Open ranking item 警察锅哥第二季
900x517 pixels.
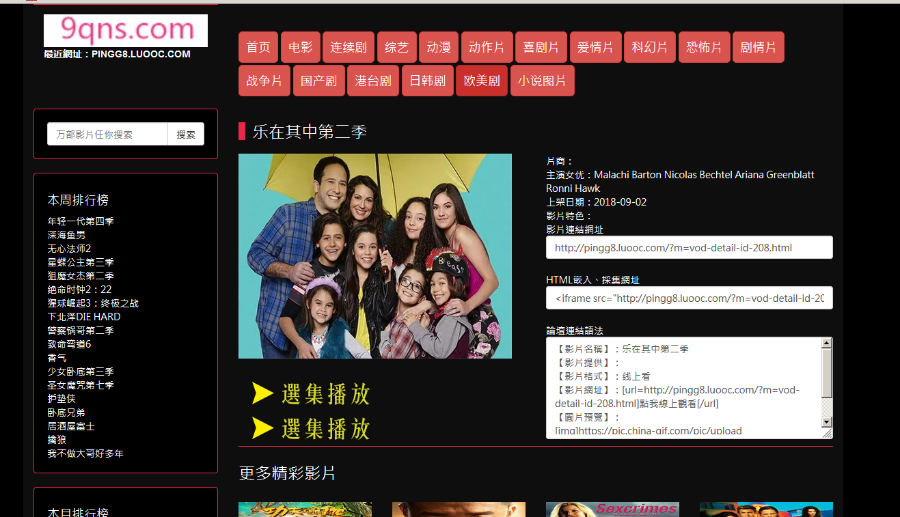pyautogui.click(x=80, y=331)
